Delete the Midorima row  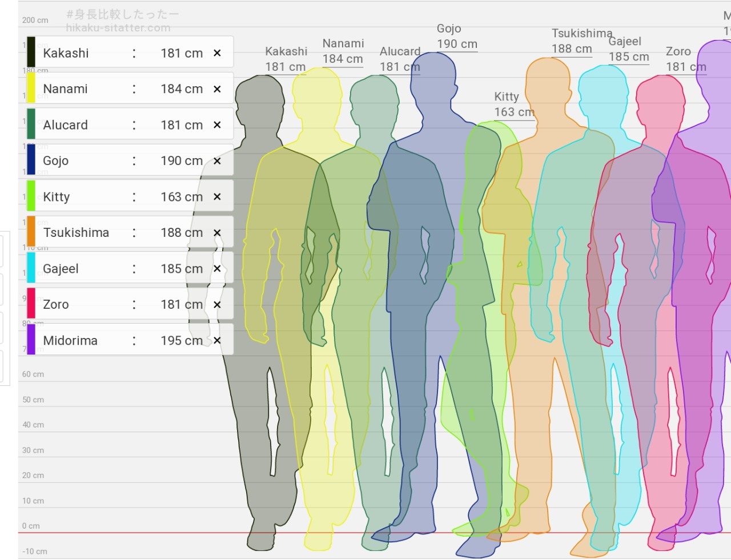pos(217,341)
